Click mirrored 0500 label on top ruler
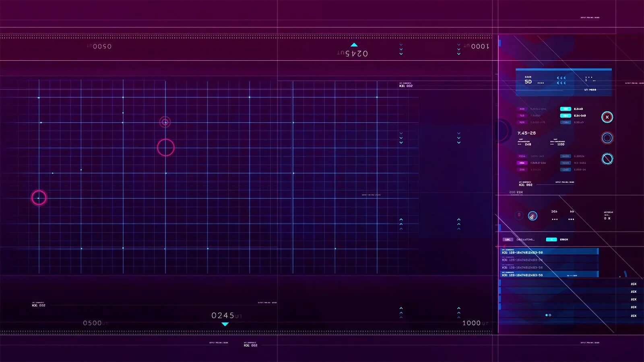644x362 pixels. coord(102,47)
